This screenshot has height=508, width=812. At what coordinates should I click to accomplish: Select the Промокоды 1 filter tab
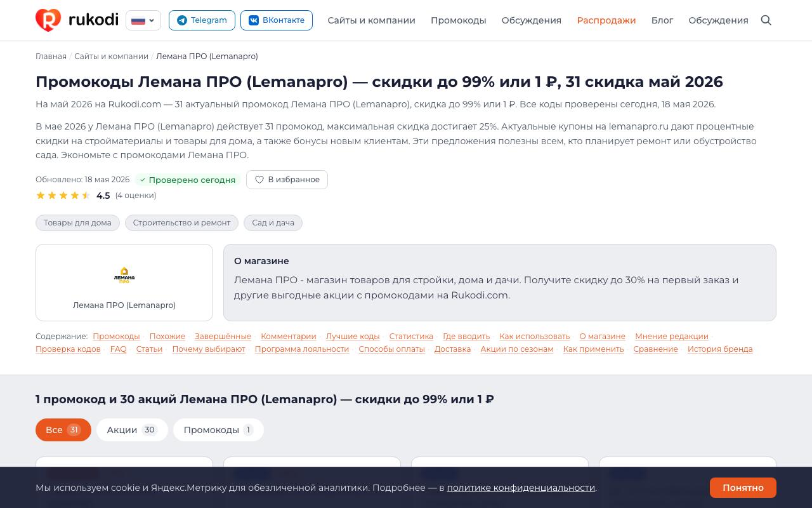click(x=218, y=430)
